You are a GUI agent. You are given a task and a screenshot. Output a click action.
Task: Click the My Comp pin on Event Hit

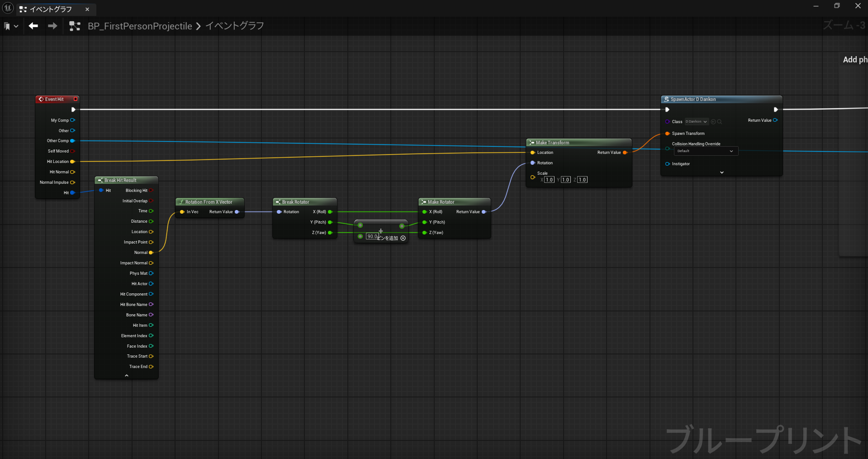72,120
